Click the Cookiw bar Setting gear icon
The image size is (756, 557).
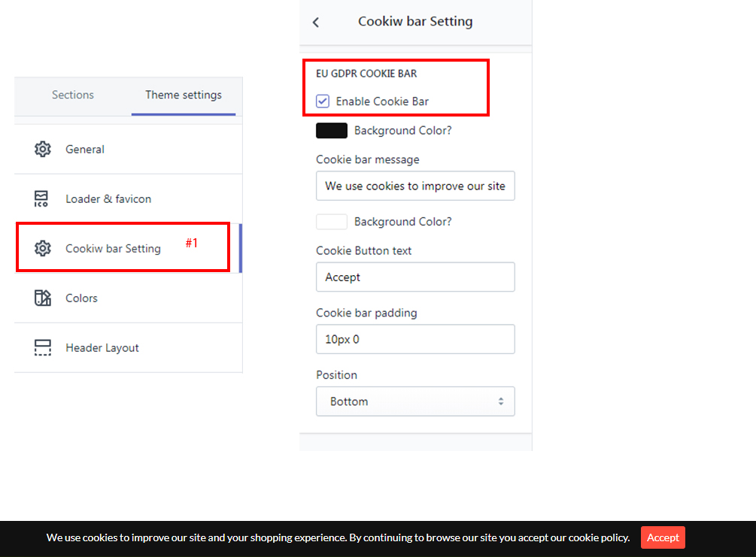(43, 248)
